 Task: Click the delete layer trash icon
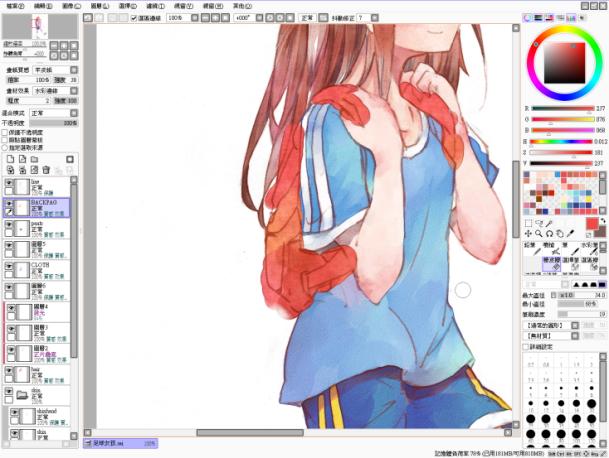47,170
